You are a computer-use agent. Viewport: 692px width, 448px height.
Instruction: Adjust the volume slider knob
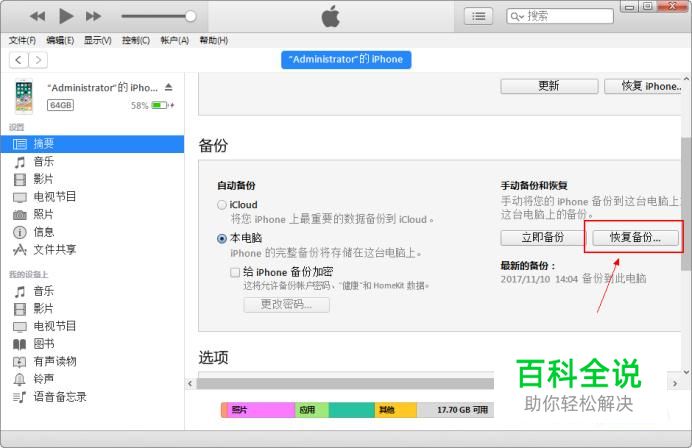pos(191,16)
